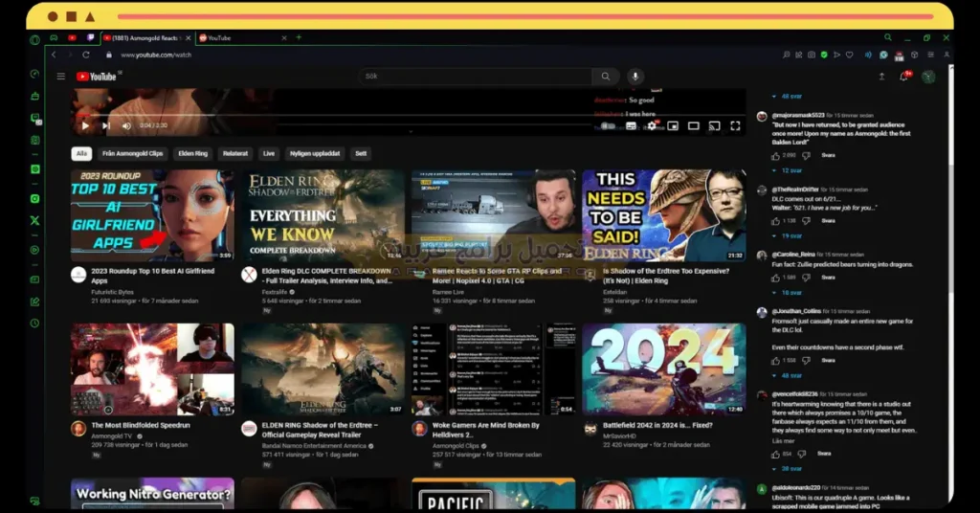Expand the 16 svar replies thread
Image resolution: width=980 pixels, height=513 pixels.
791,293
